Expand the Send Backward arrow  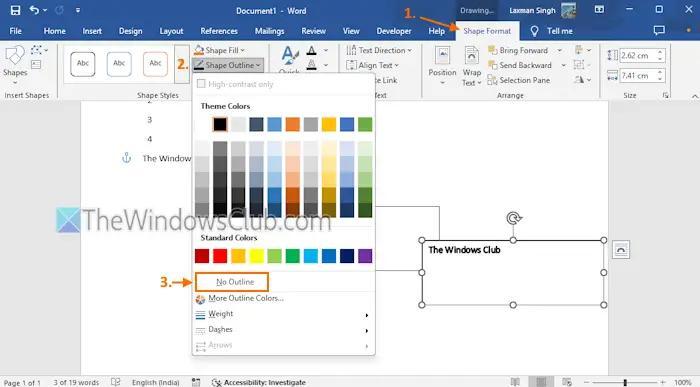coord(563,65)
